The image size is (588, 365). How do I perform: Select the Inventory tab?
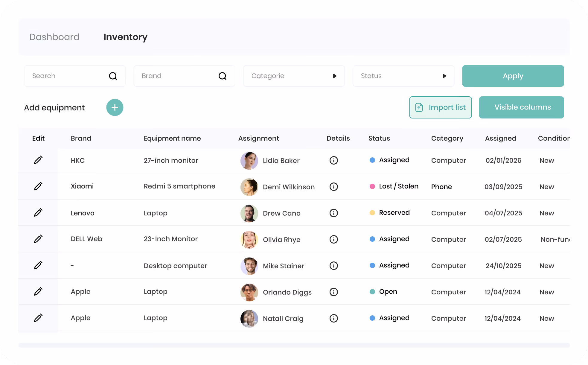125,37
